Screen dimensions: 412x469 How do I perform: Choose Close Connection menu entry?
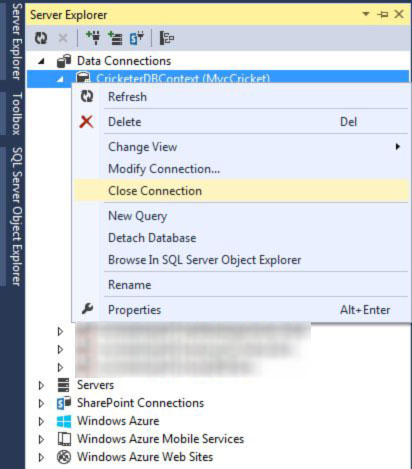241,191
